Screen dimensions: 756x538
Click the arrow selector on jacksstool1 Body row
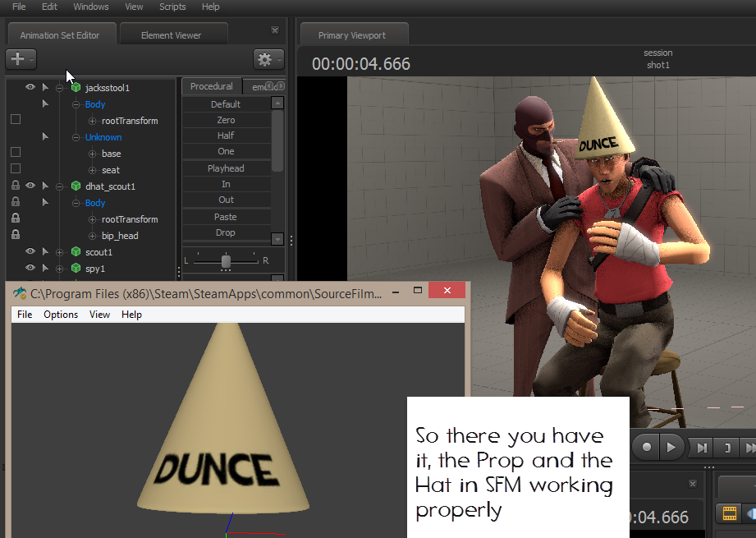[45, 103]
